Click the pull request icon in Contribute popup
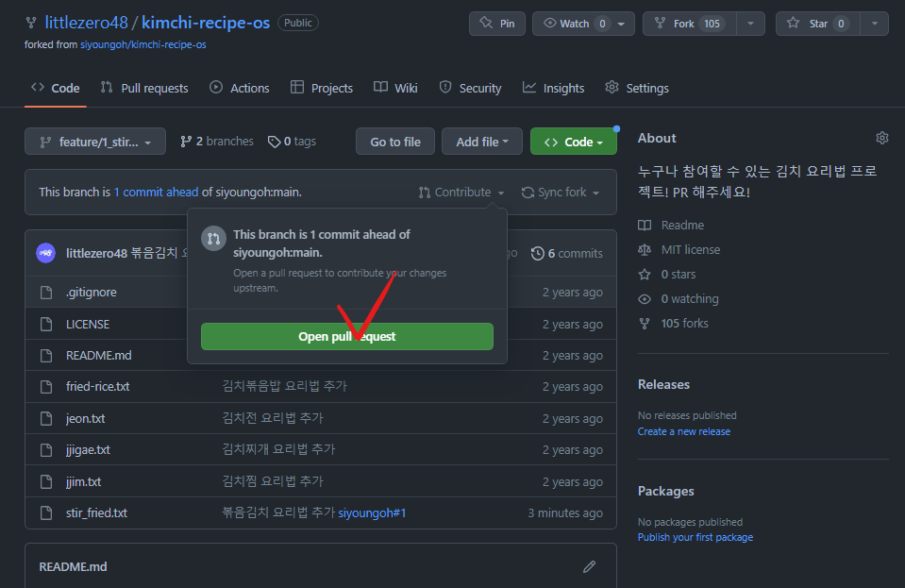Screen dimensions: 905x588 pos(213,239)
